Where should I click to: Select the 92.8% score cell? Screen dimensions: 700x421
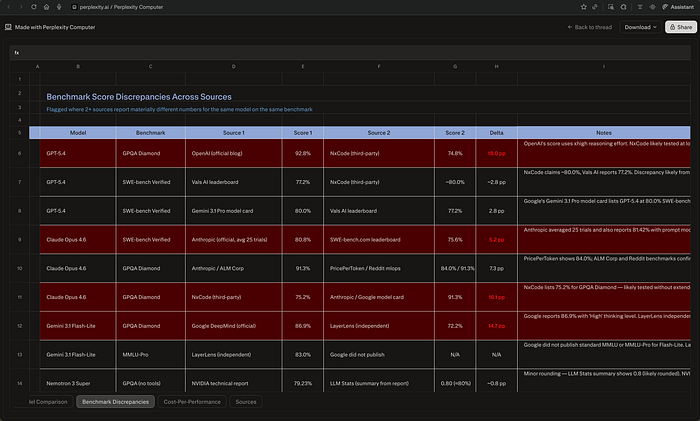pos(303,153)
